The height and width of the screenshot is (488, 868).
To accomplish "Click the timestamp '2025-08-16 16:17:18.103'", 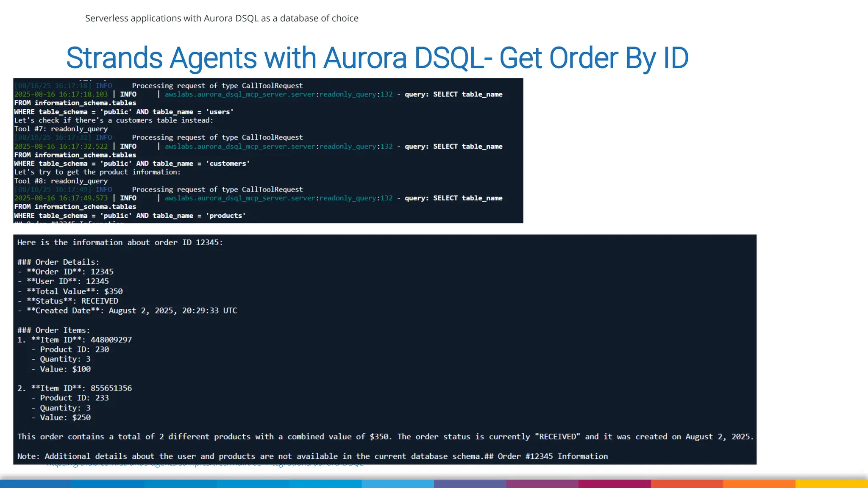I will coord(61,94).
